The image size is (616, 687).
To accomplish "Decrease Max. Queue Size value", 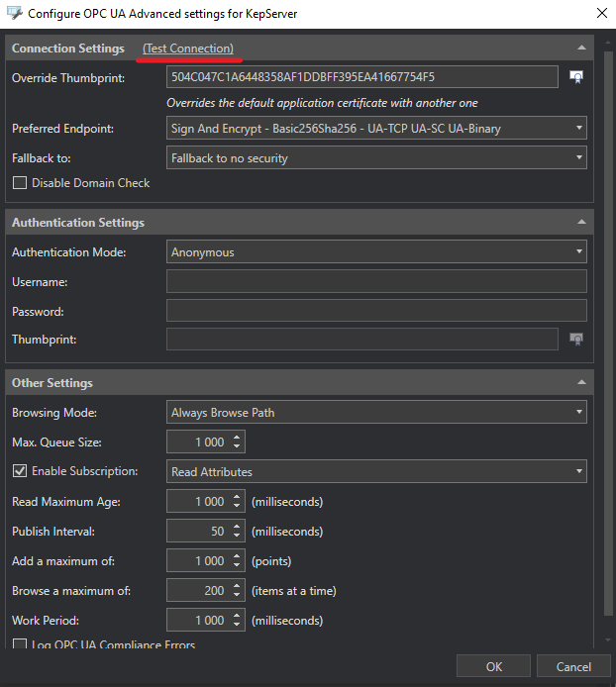I will click(237, 446).
